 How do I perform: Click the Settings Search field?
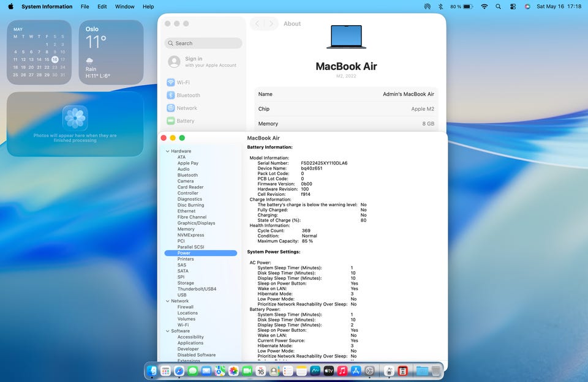pyautogui.click(x=203, y=43)
